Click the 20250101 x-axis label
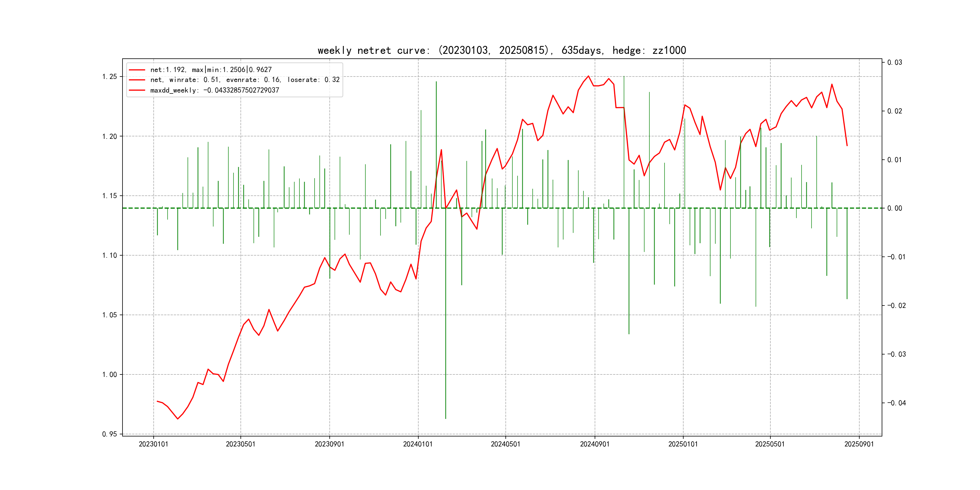This screenshot has width=980, height=490. 683,444
